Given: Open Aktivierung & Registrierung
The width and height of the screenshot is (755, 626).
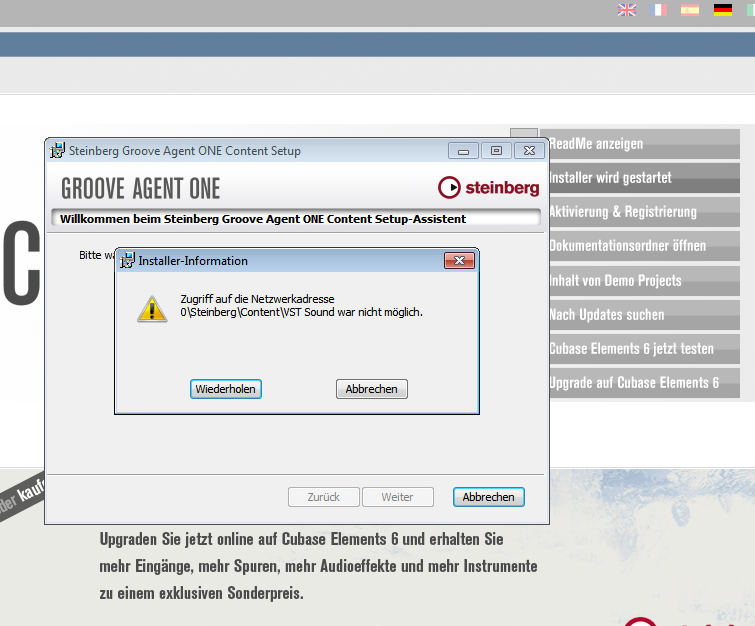Looking at the screenshot, I should point(644,212).
